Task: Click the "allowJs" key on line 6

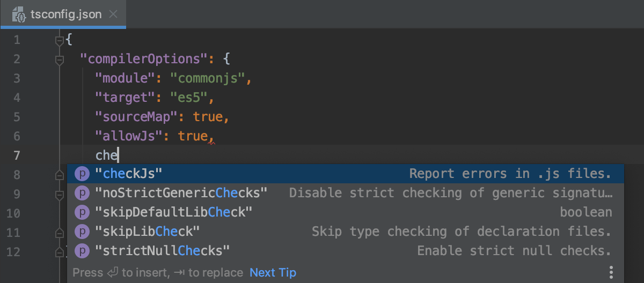Action: click(x=129, y=136)
